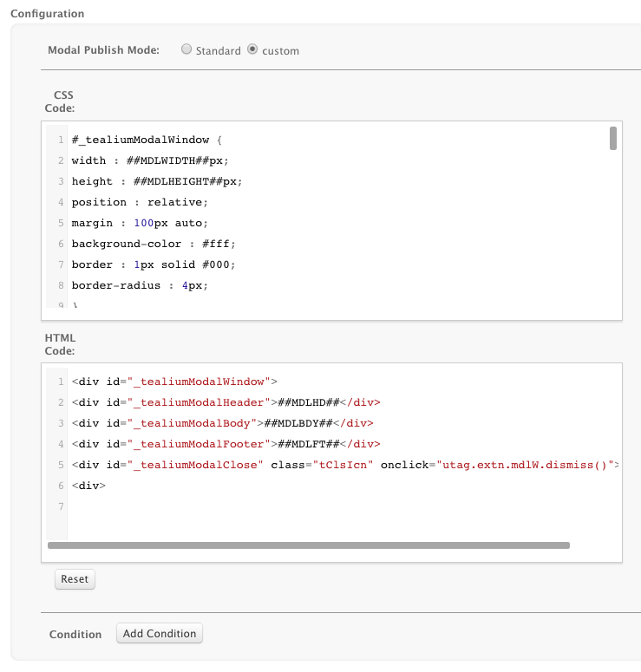Click the width ##MDLWIDTH## CSS line

pos(149,160)
